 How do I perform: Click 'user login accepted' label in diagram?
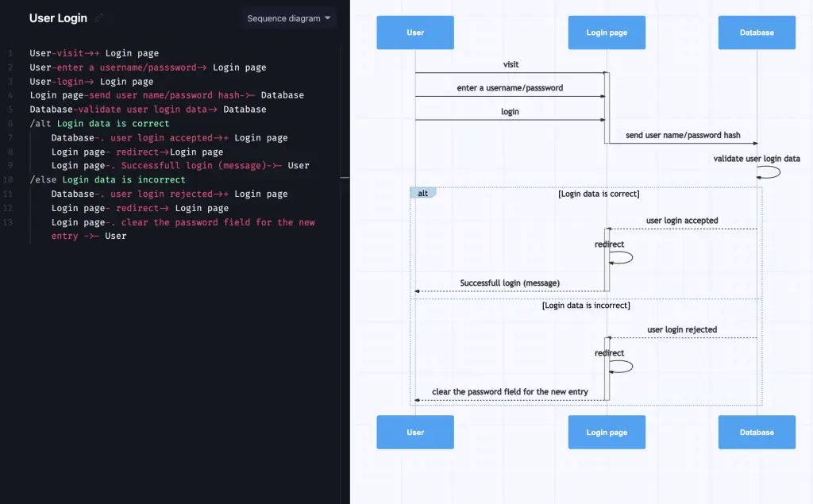[x=682, y=221]
